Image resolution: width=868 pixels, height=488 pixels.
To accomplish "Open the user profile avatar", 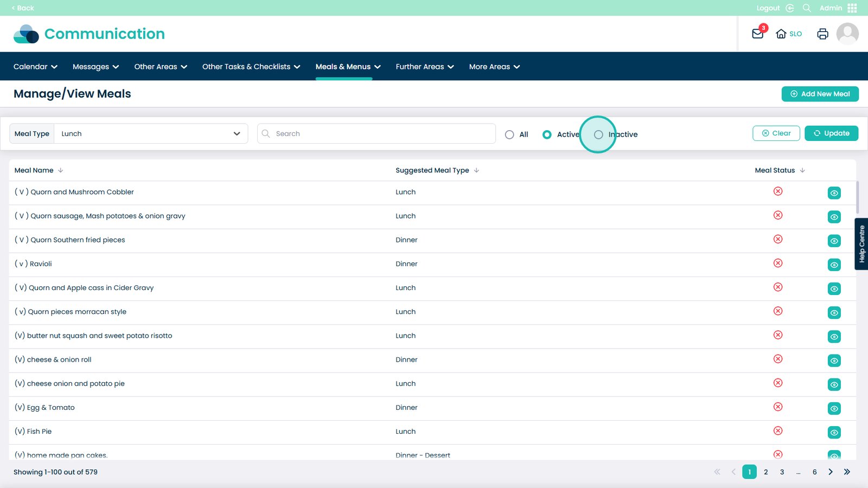I will [x=847, y=34].
